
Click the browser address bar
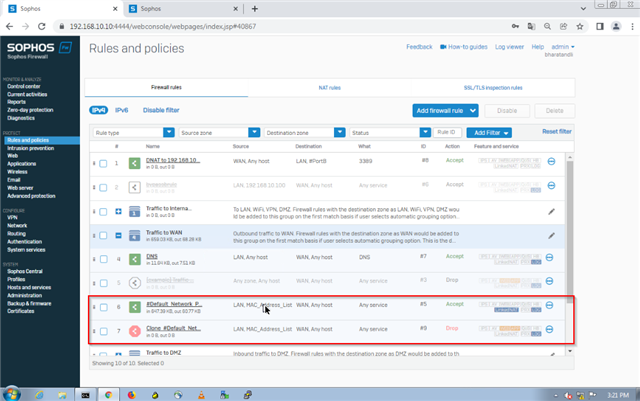pos(282,27)
